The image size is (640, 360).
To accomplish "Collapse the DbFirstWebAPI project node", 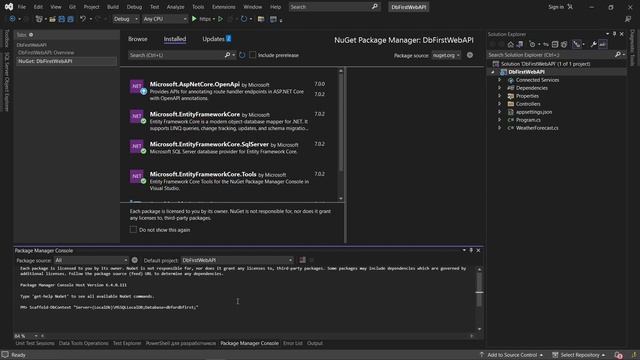I will (493, 72).
